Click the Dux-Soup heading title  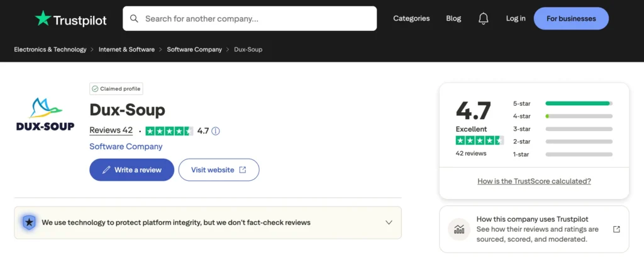tap(127, 110)
